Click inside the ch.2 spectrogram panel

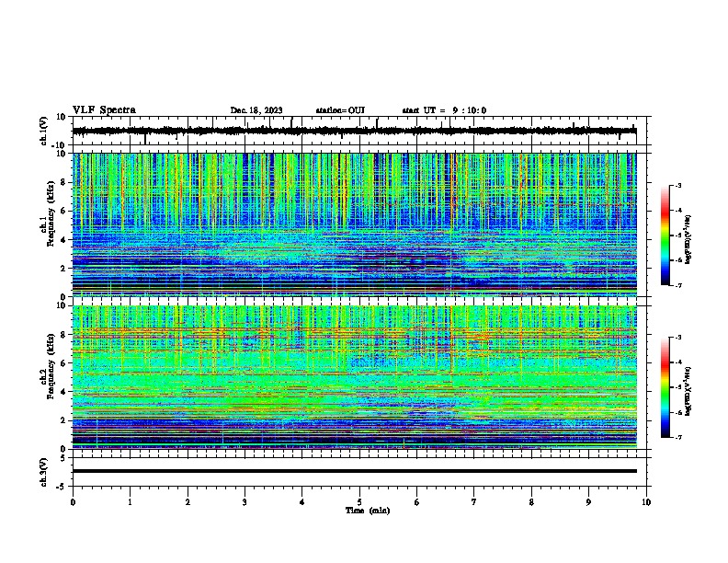pyautogui.click(x=354, y=377)
